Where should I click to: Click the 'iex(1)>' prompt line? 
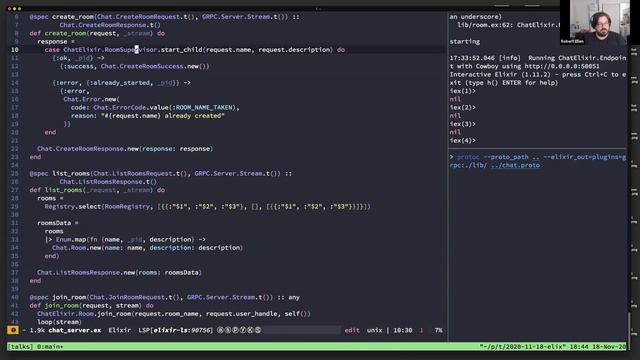[x=462, y=91]
